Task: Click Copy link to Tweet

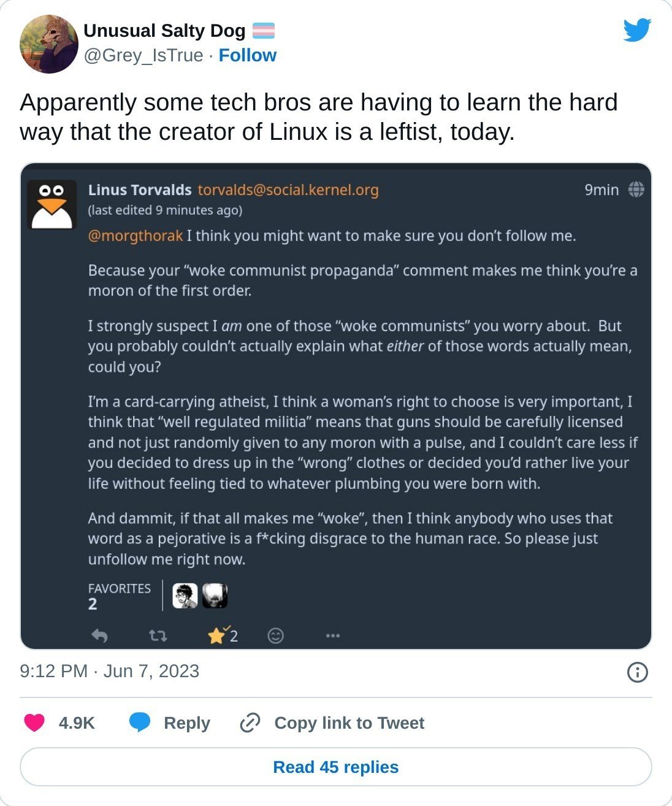Action: [x=332, y=723]
